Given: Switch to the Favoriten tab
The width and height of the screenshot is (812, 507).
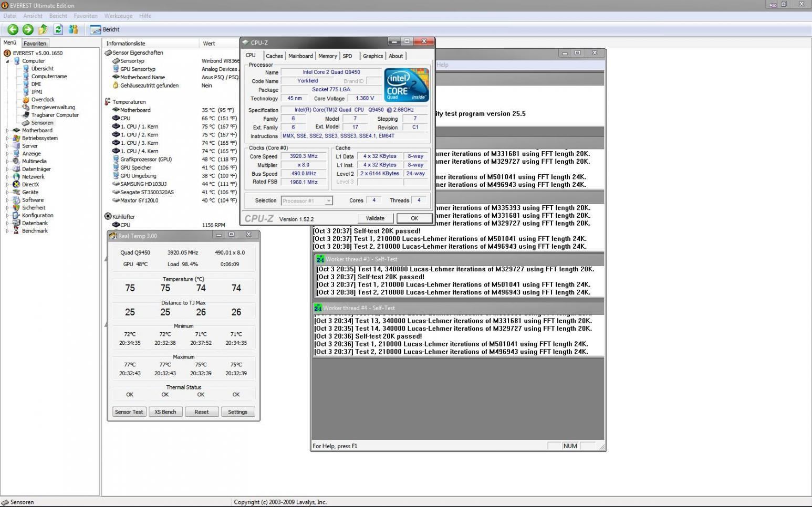Looking at the screenshot, I should pyautogui.click(x=35, y=44).
